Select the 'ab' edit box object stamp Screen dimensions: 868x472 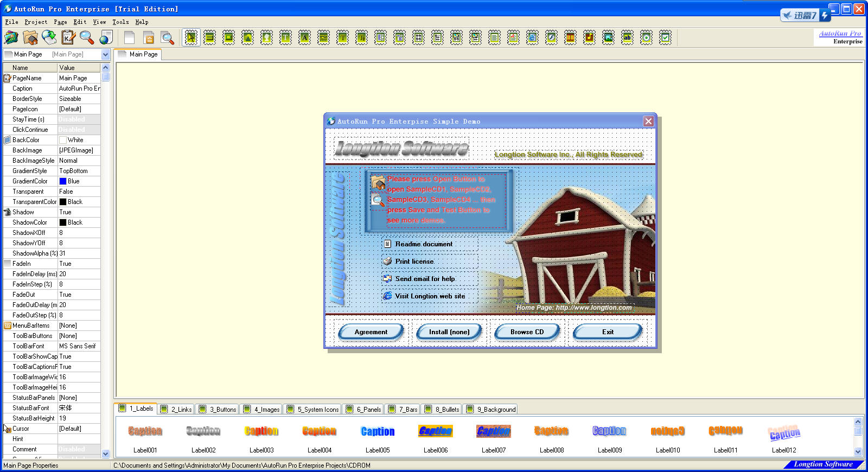[628, 37]
